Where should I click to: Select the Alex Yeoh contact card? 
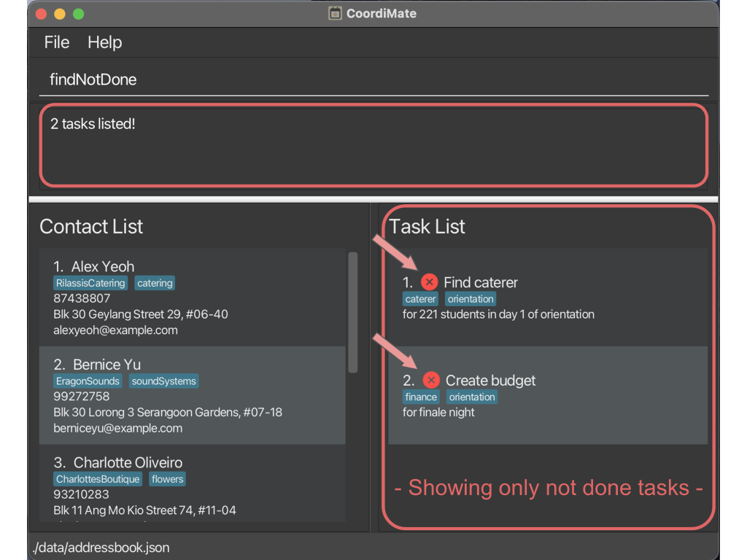193,297
